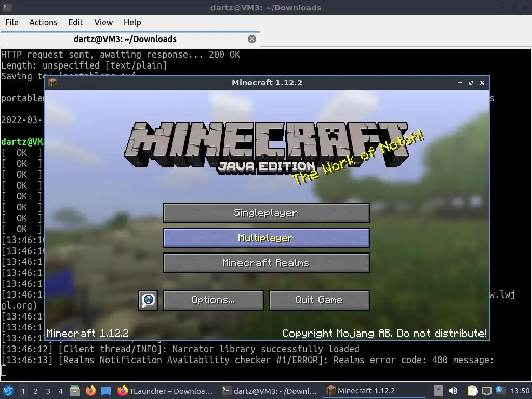This screenshot has width=532, height=399.
Task: Open the system start menu
Action: (x=8, y=391)
